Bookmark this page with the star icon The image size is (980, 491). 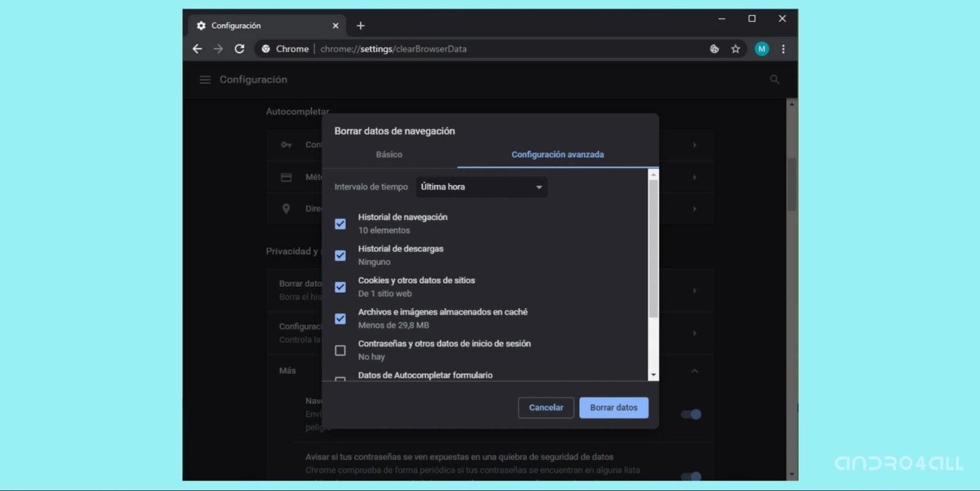click(736, 49)
